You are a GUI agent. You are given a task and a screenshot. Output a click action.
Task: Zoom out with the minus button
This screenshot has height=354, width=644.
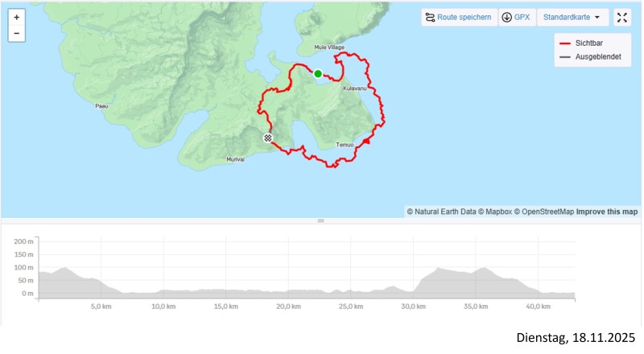click(17, 34)
